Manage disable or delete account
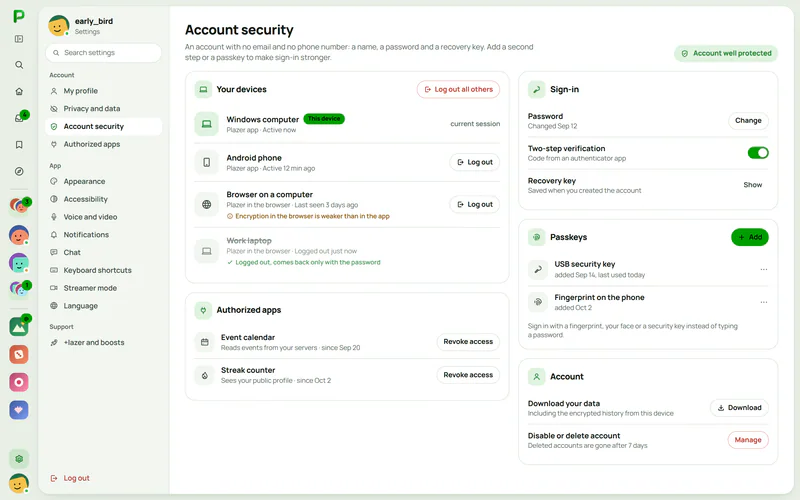 pos(748,440)
